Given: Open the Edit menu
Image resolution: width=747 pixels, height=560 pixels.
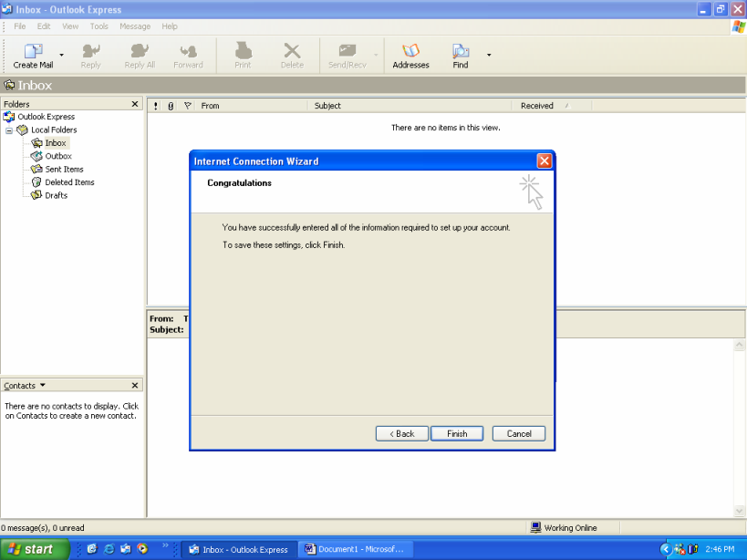Looking at the screenshot, I should 44,26.
